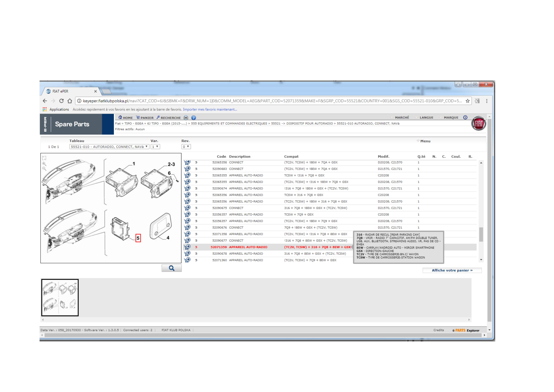Image resolution: width=554 pixels, height=392 pixels.
Task: Click the parts list scrollbar down arrow
Action: click(481, 260)
